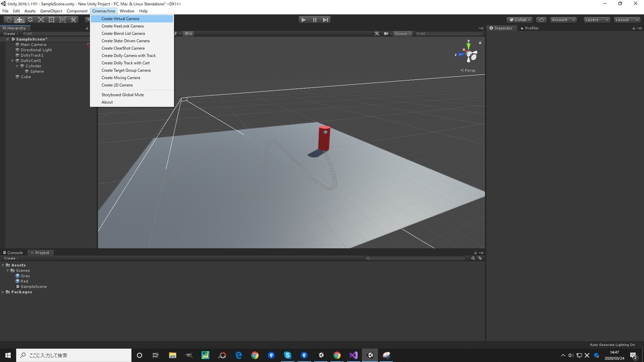Screen dimensions: 644x362
Task: Open the Collab dropdown
Action: point(519,20)
